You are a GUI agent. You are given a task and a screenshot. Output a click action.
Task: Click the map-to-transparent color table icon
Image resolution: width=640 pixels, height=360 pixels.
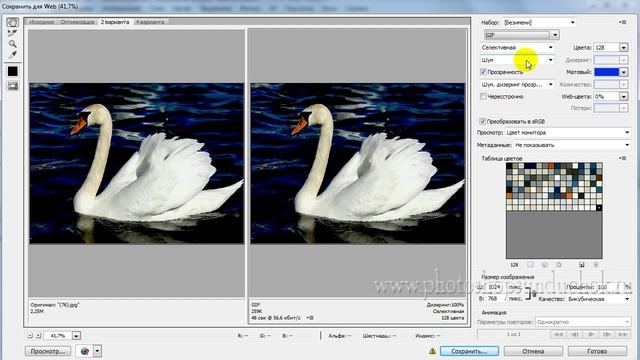click(530, 264)
